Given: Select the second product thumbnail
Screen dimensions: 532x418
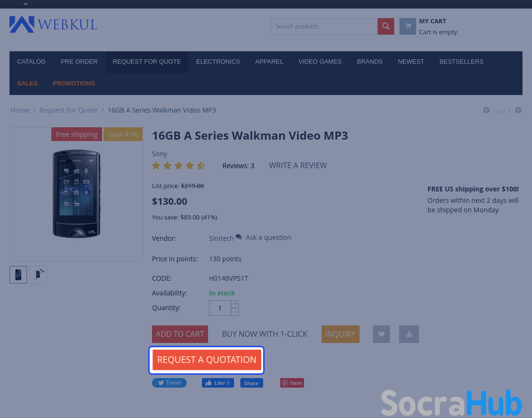Looking at the screenshot, I should point(38,275).
